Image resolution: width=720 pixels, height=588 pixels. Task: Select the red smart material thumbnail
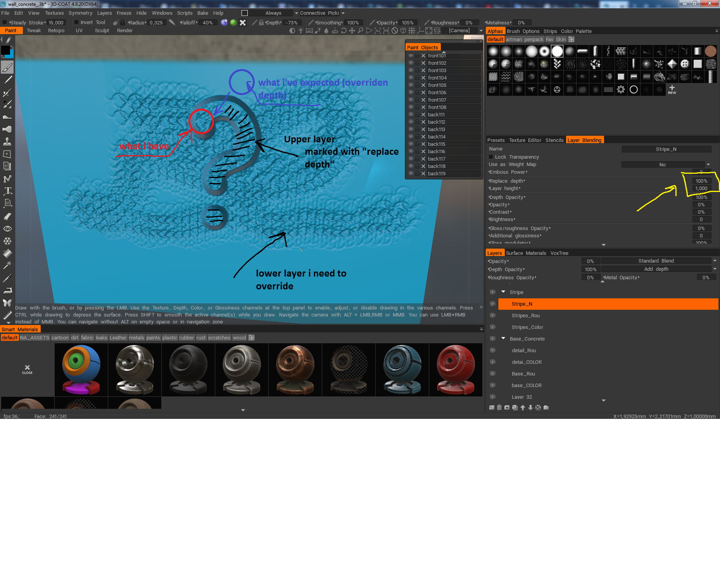click(456, 370)
